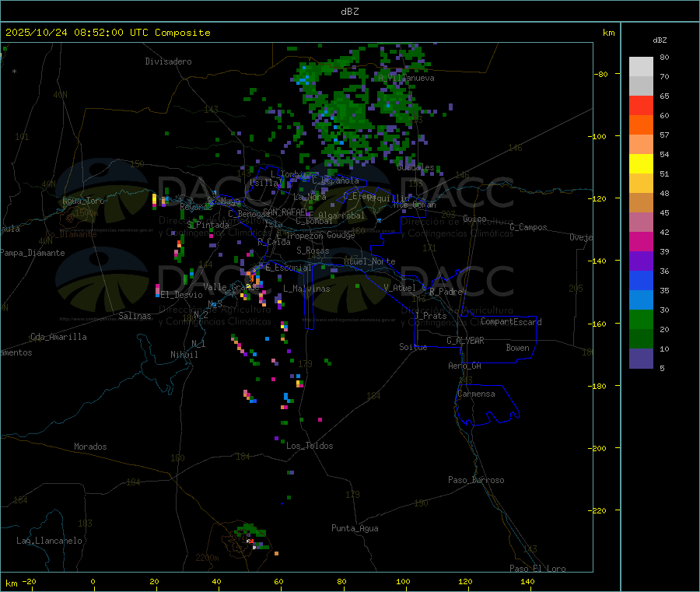Click the Cda_Amarilla label
Viewport: 700px width, 592px height.
[58, 337]
